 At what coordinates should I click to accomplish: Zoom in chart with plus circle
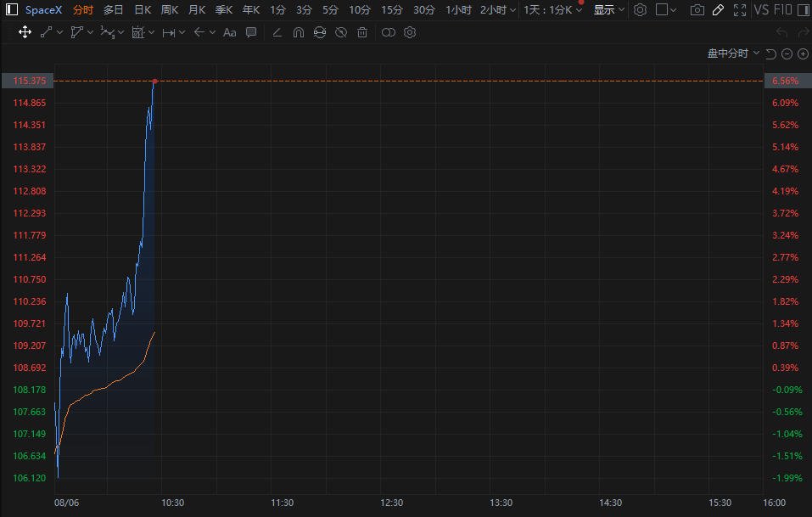[x=804, y=53]
